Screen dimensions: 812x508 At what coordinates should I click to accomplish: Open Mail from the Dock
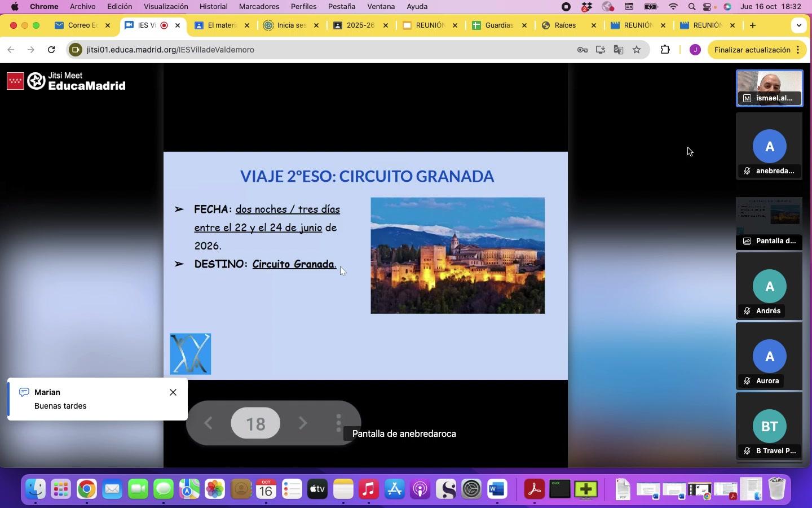pos(112,489)
